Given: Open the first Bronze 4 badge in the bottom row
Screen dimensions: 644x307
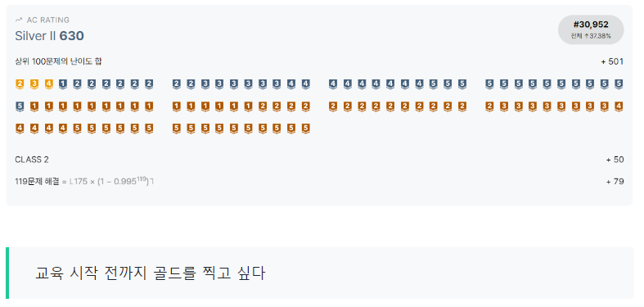Looking at the screenshot, I should click(20, 129).
